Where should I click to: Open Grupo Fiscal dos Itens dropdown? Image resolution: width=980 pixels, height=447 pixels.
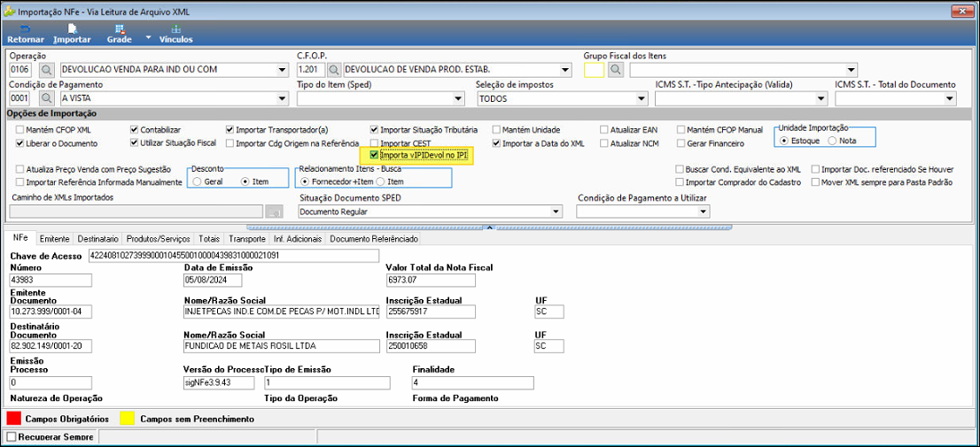(x=851, y=69)
